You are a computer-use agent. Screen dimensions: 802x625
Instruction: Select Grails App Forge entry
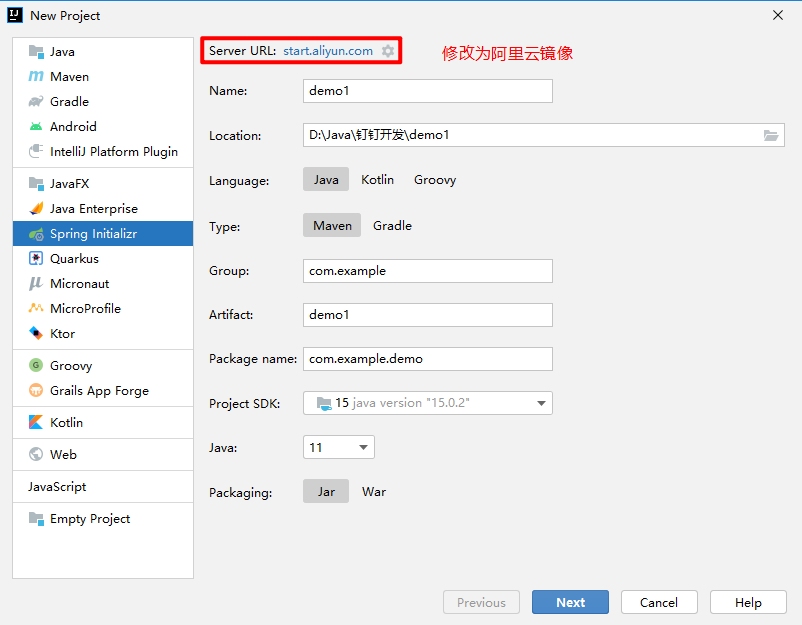103,390
